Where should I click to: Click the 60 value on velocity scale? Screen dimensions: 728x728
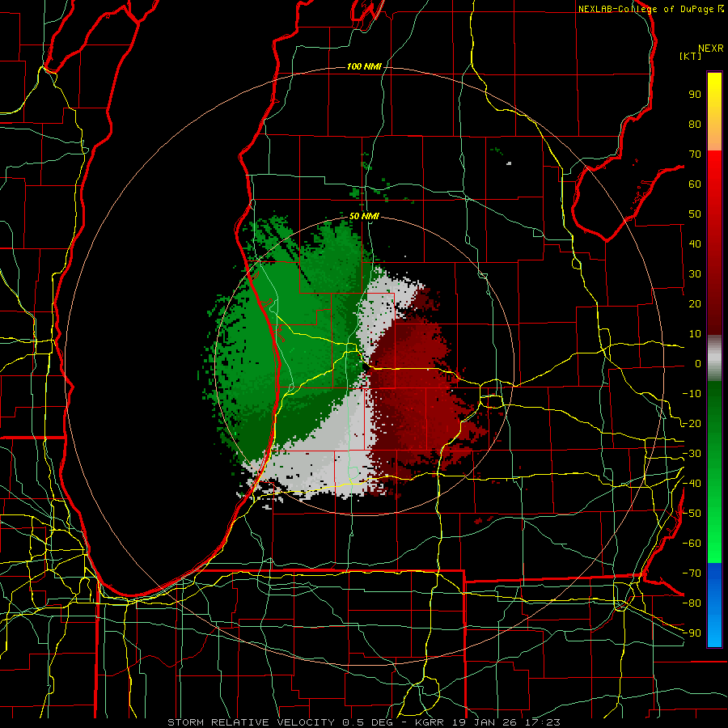click(695, 184)
